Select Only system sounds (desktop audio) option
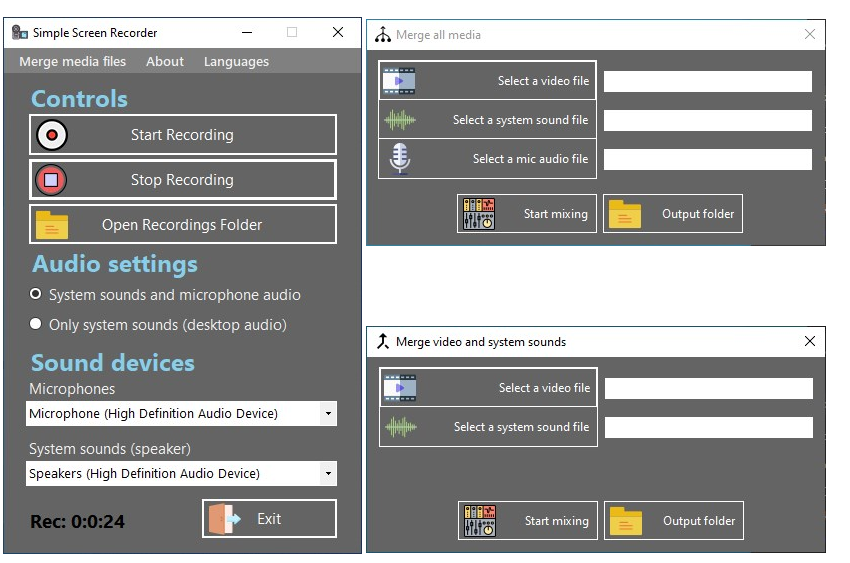Viewport: 850px width, 563px height. (x=36, y=323)
